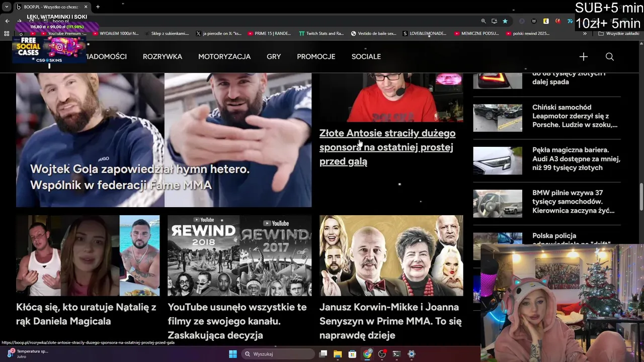The height and width of the screenshot is (362, 644).
Task: Click the install app icon in address bar
Action: [x=494, y=21]
